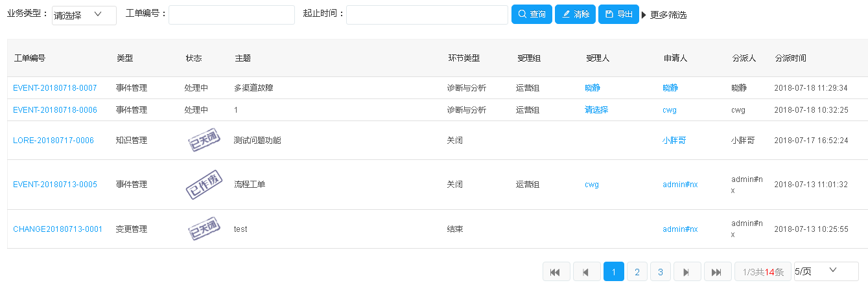Go to the previous page icon
The height and width of the screenshot is (307, 868).
pos(587,272)
